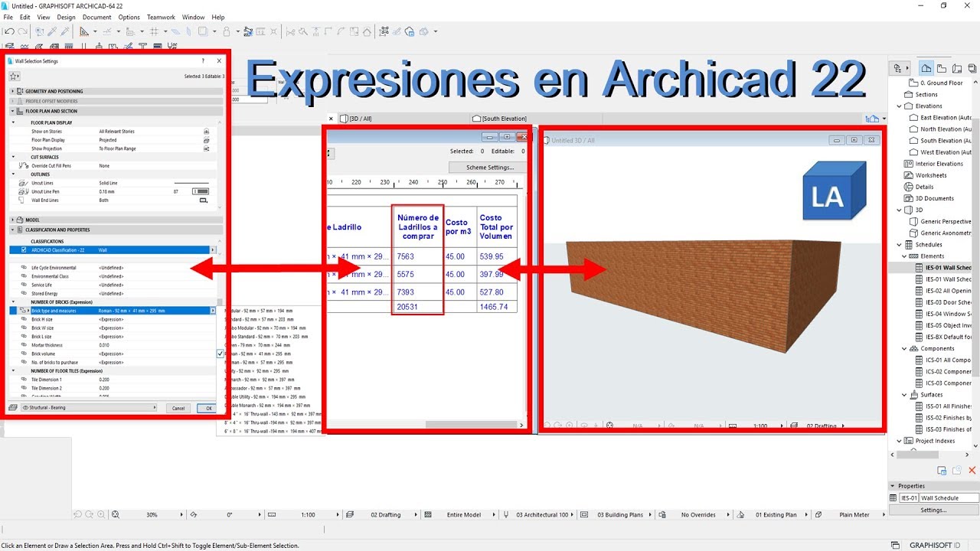Collapse the Number of Bricks (Expression) group
This screenshot has width=980, height=551.
(x=14, y=302)
